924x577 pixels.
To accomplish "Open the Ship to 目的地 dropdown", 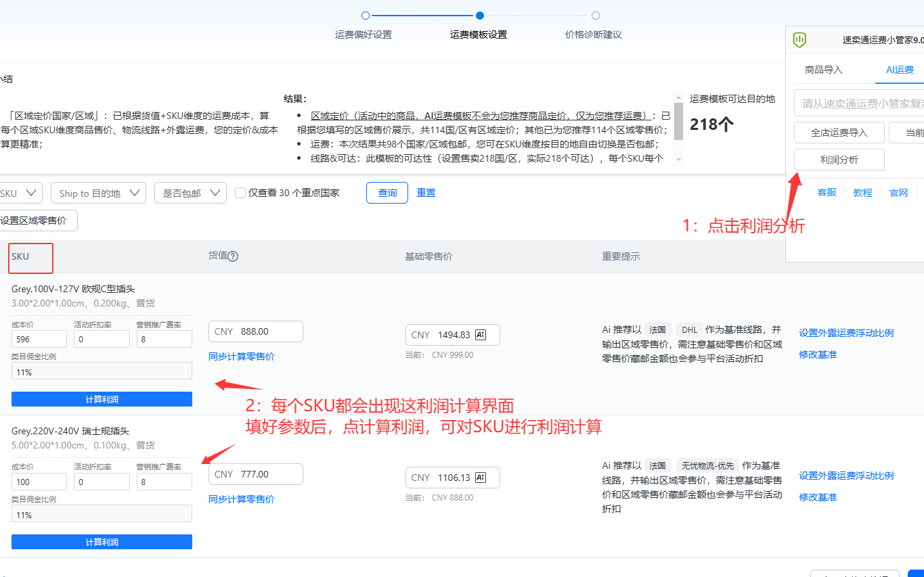I will pos(98,193).
